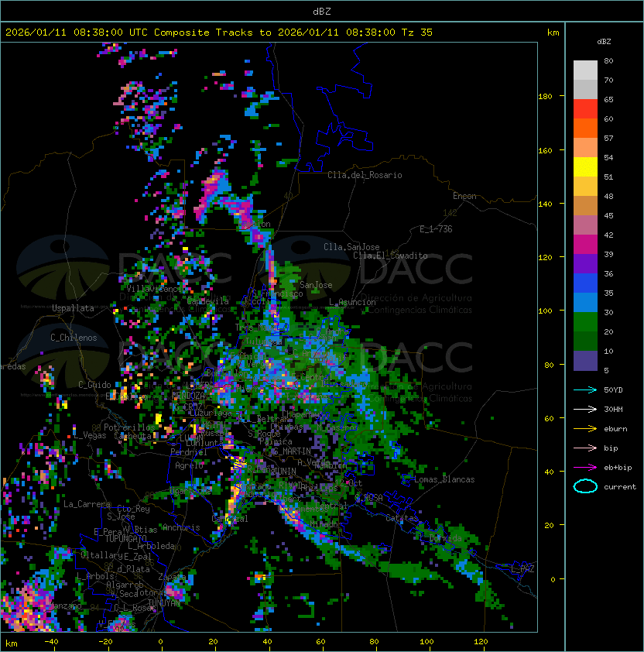Click the '5' label at scale bottom
The width and height of the screenshot is (644, 652).
607,370
